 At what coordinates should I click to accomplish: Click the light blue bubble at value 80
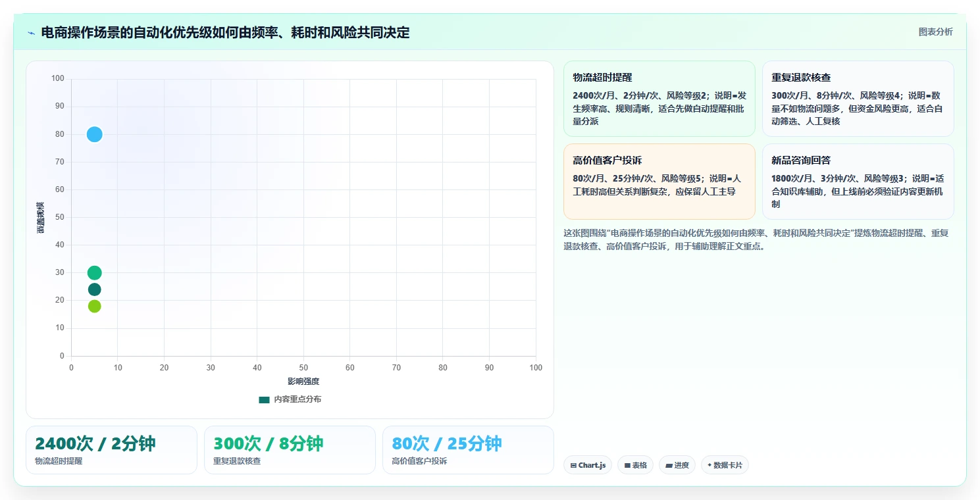94,134
